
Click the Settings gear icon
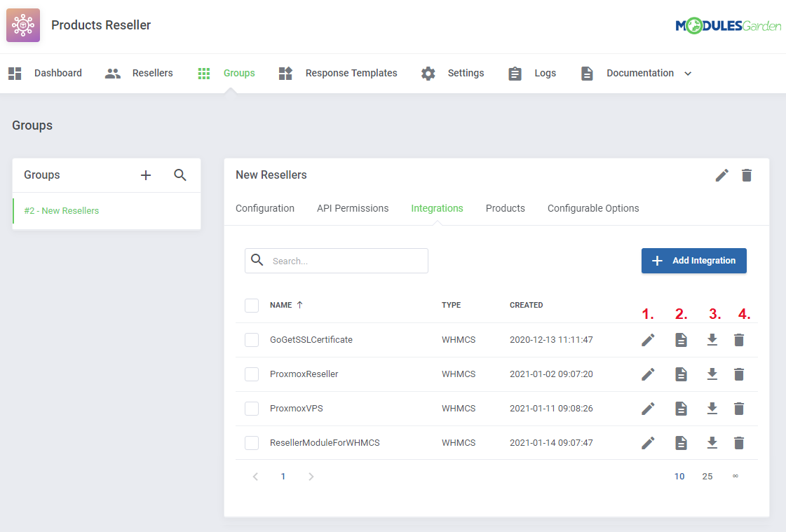tap(428, 74)
